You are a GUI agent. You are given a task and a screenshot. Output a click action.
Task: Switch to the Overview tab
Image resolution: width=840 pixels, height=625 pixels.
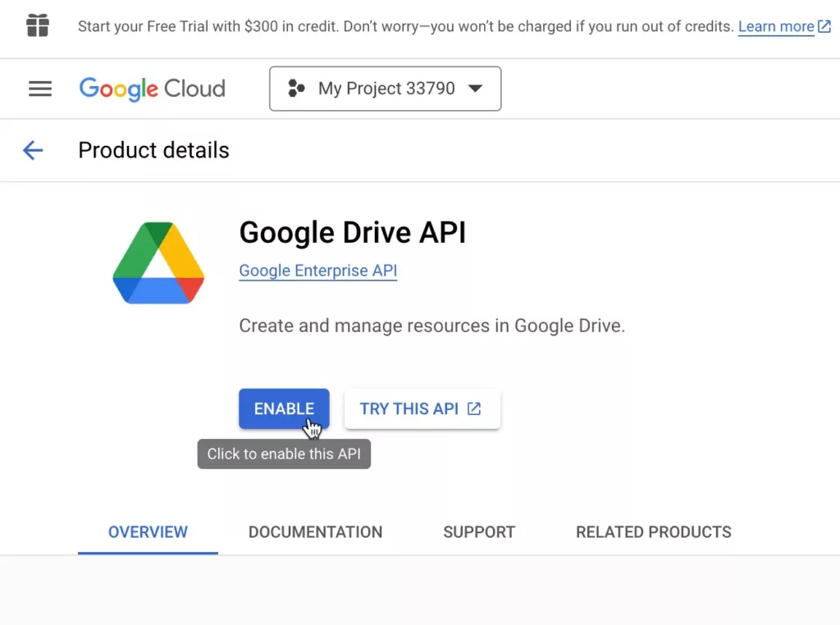point(148,531)
